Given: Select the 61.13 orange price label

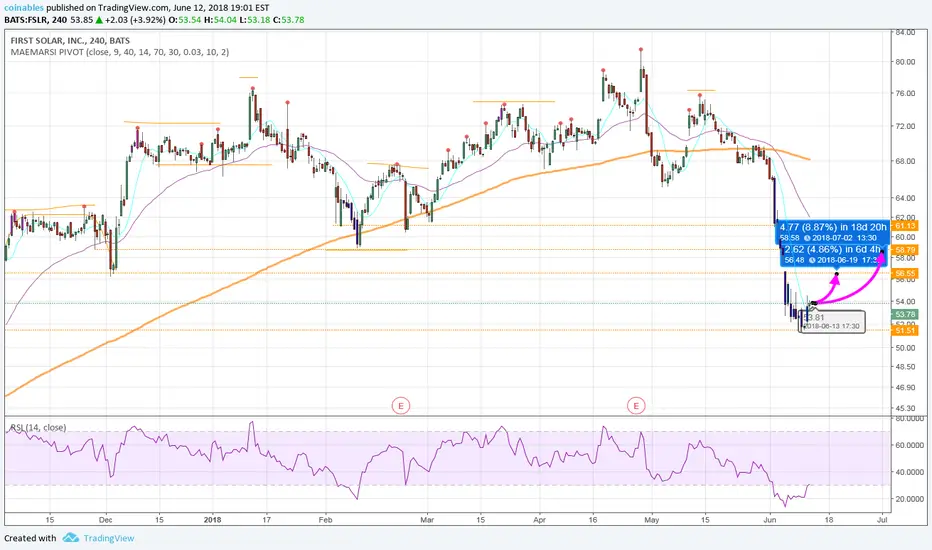Looking at the screenshot, I should pyautogui.click(x=905, y=226).
